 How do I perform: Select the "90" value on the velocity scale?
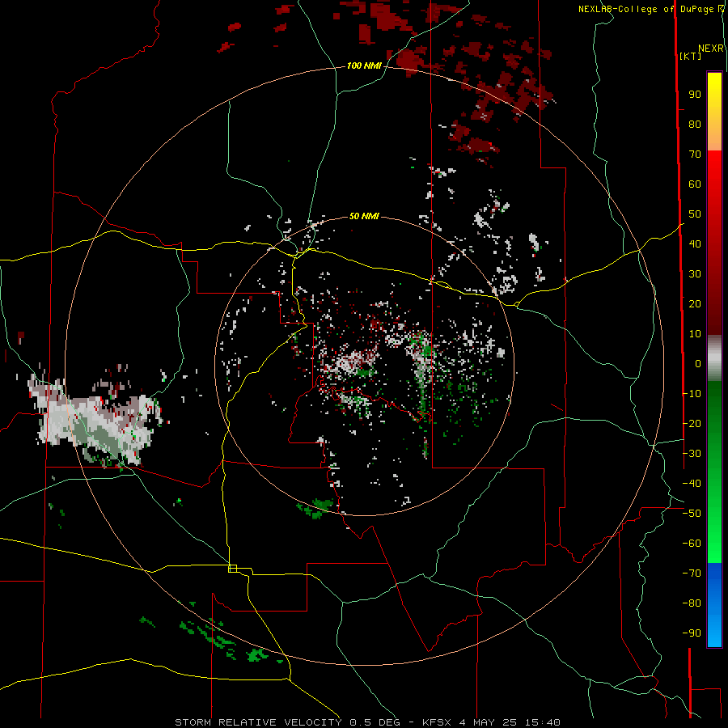pyautogui.click(x=695, y=95)
